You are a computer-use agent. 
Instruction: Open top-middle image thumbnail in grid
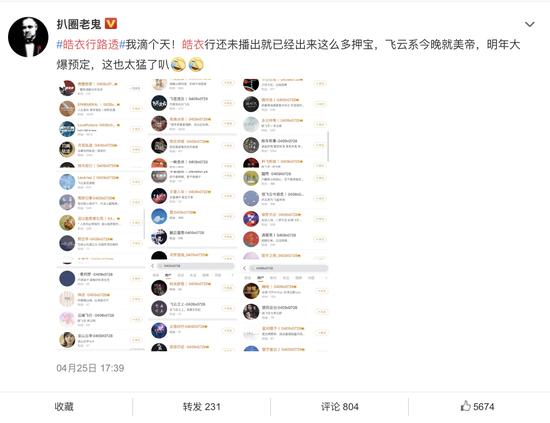pos(193,123)
